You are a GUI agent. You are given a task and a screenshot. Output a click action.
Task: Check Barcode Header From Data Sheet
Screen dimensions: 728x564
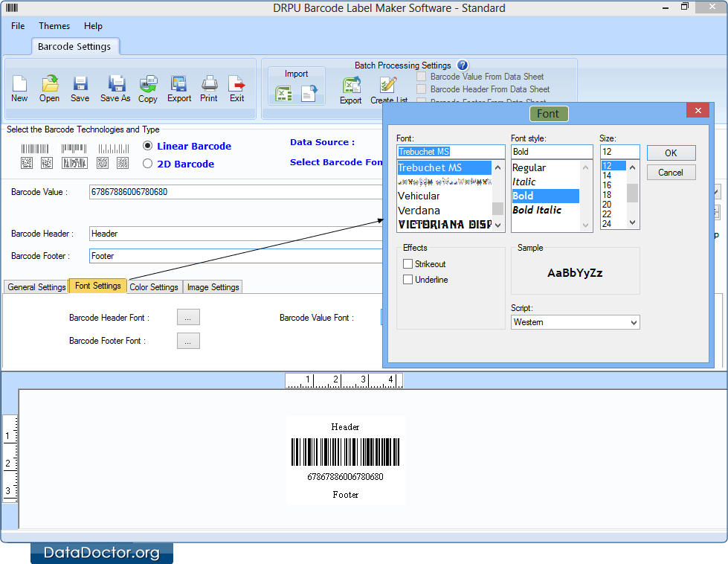[421, 89]
